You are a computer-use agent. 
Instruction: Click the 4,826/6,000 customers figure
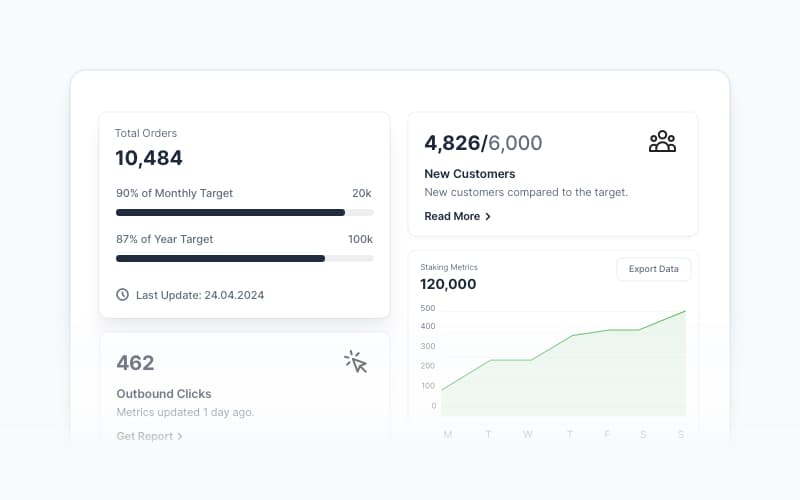(x=483, y=143)
